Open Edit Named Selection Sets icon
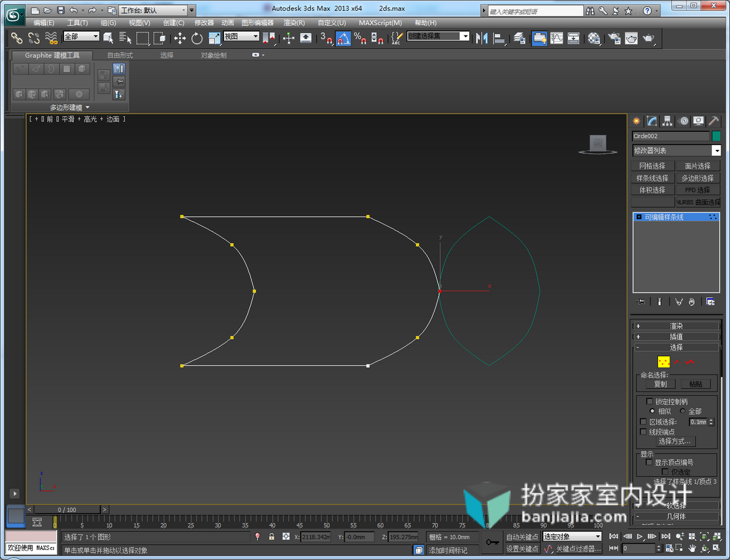 click(396, 38)
